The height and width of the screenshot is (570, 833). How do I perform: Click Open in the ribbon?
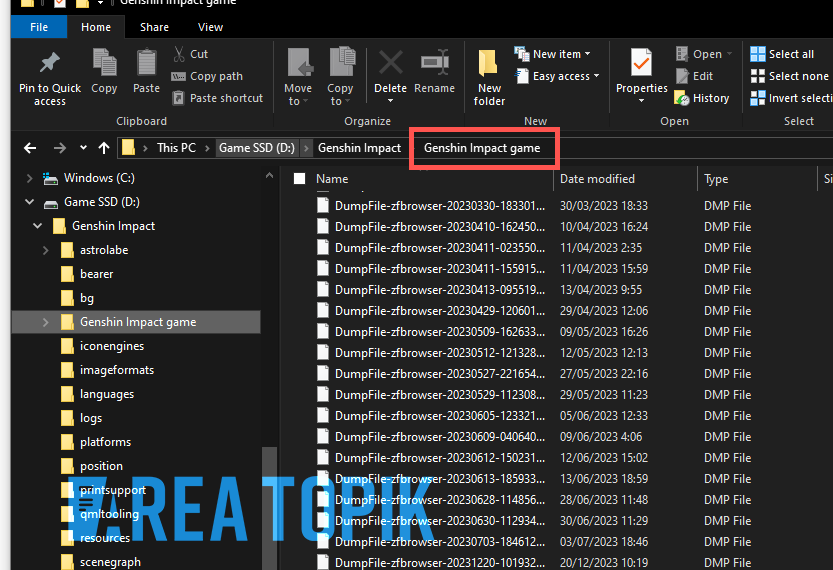[x=704, y=54]
